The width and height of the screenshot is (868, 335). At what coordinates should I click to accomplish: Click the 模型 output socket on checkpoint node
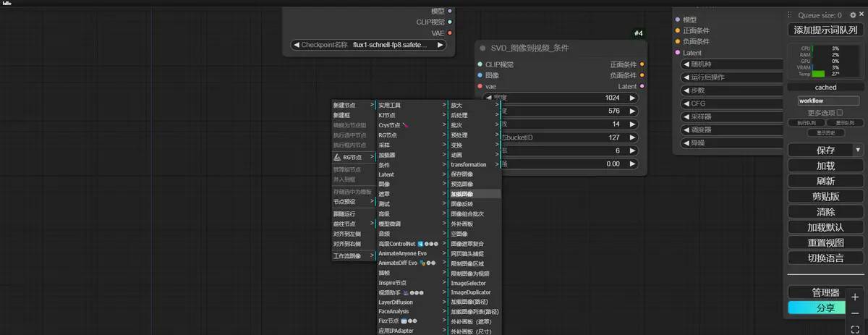pos(450,11)
